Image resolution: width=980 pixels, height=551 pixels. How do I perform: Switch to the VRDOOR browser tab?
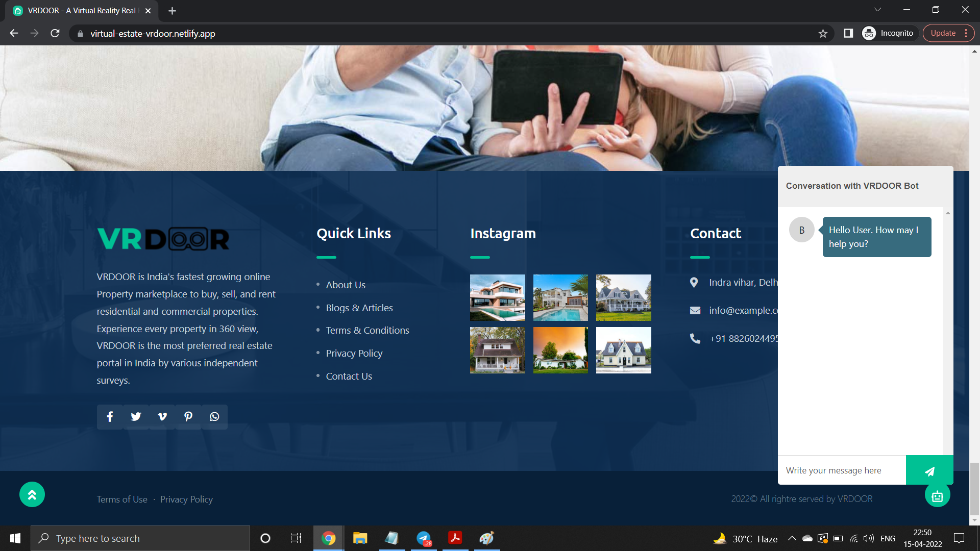click(x=82, y=11)
